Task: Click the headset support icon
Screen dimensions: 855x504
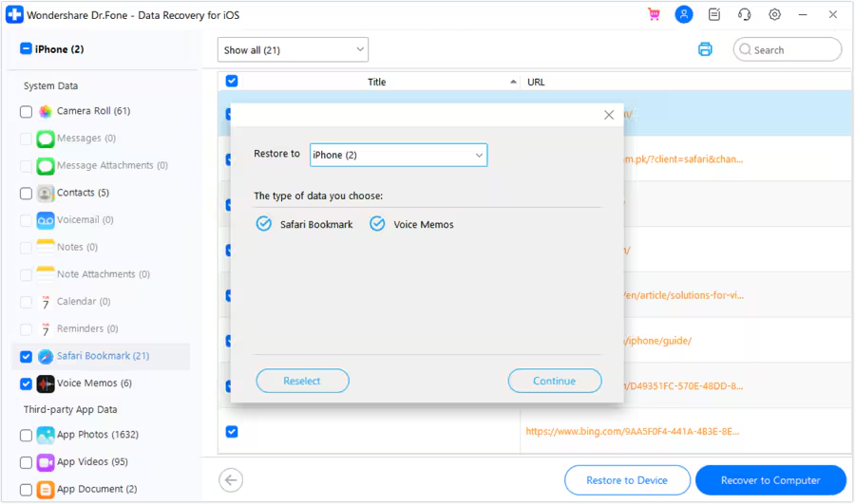Action: (745, 14)
